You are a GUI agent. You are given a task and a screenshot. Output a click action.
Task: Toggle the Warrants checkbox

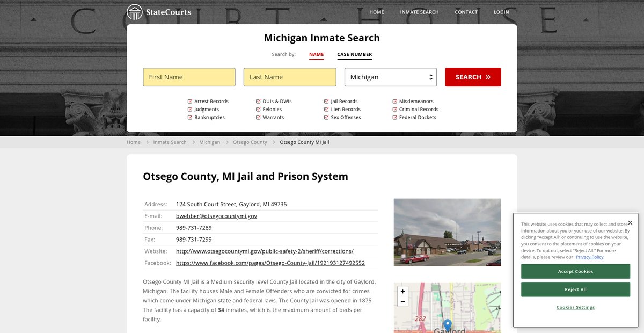click(258, 117)
